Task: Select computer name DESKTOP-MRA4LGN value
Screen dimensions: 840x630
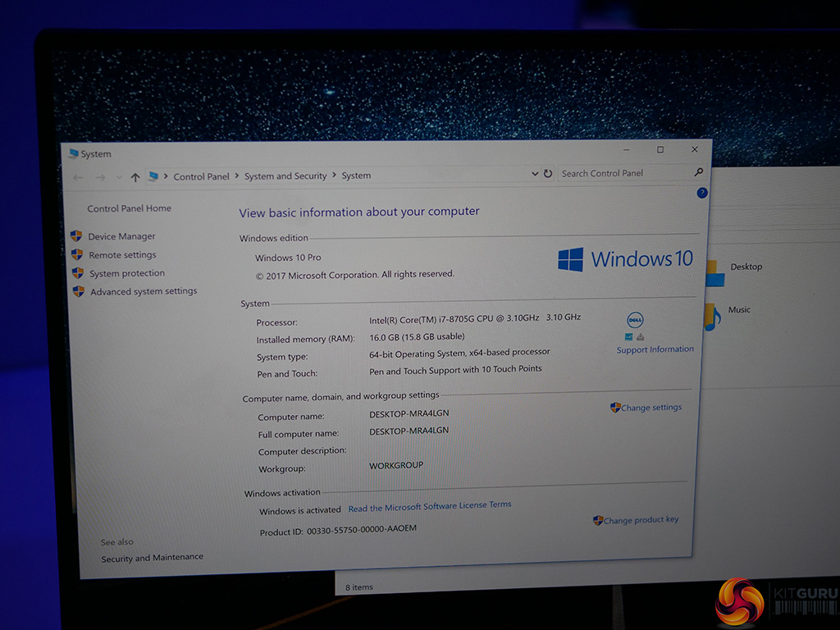Action: click(x=409, y=413)
